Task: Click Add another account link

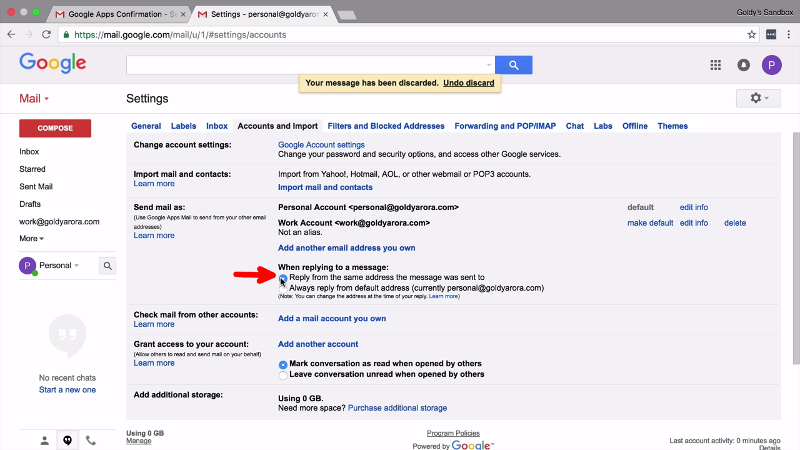Action: coord(318,344)
